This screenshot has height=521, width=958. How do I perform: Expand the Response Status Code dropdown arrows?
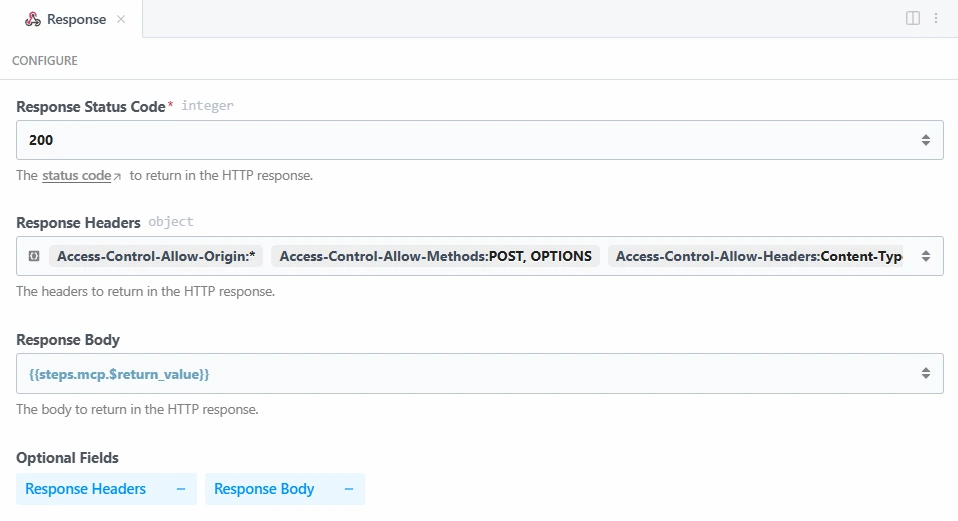(x=926, y=140)
